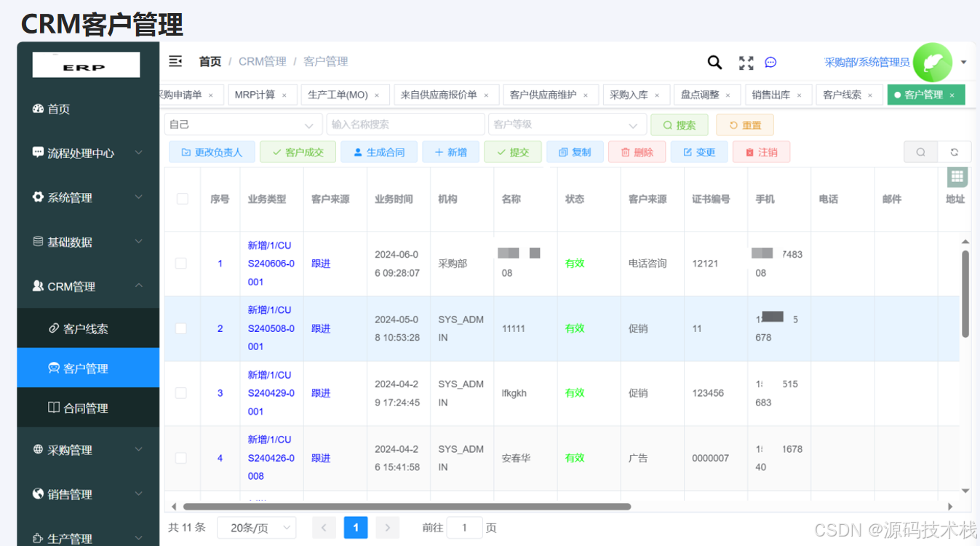Image resolution: width=980 pixels, height=546 pixels.
Task: Go to 首页 in the sidebar
Action: pos(88,109)
